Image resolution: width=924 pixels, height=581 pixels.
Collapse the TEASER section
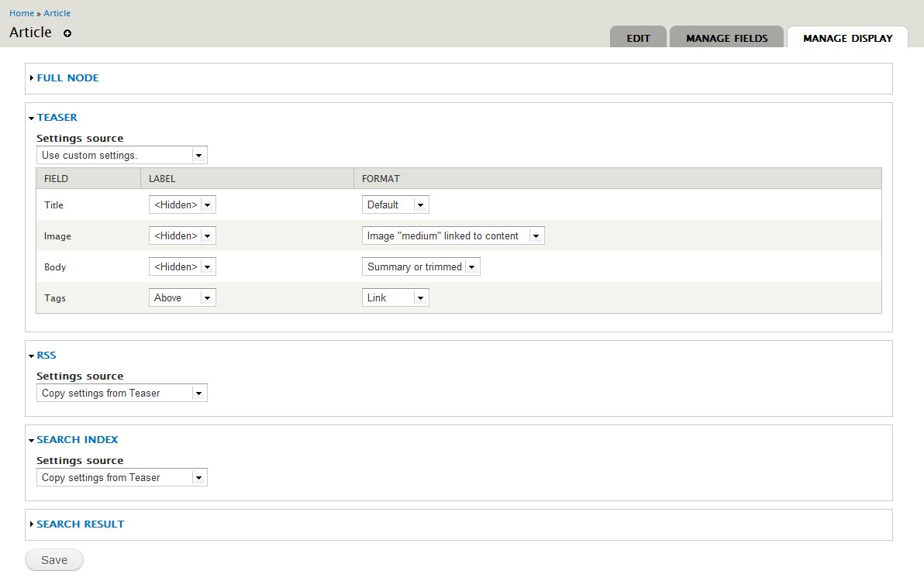coord(57,117)
